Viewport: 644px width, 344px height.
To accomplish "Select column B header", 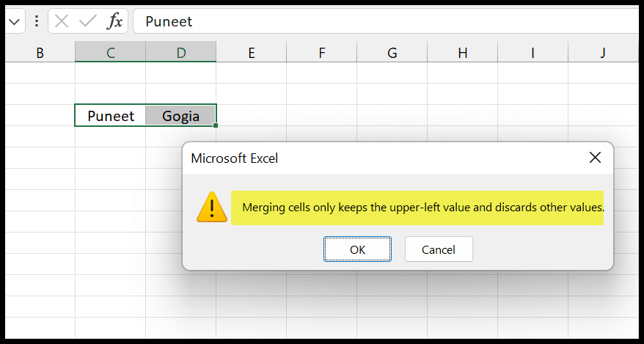I will tap(40, 53).
